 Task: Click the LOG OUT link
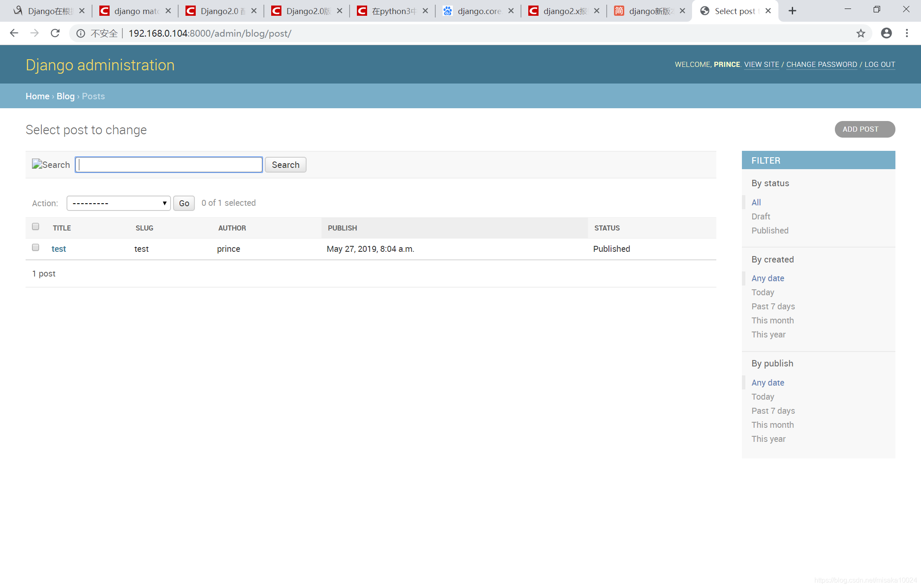point(880,64)
